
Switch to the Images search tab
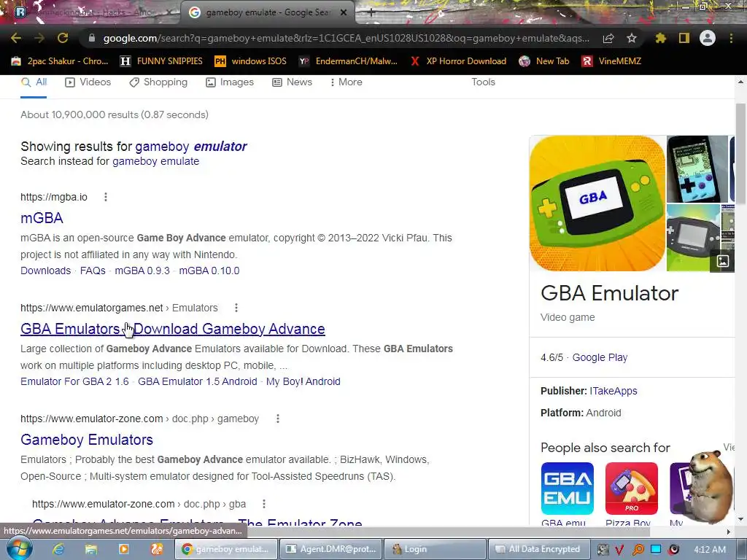click(x=230, y=82)
